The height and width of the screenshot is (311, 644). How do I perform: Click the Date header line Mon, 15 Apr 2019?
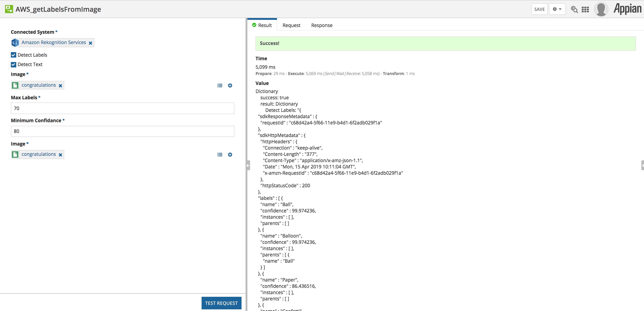click(309, 167)
